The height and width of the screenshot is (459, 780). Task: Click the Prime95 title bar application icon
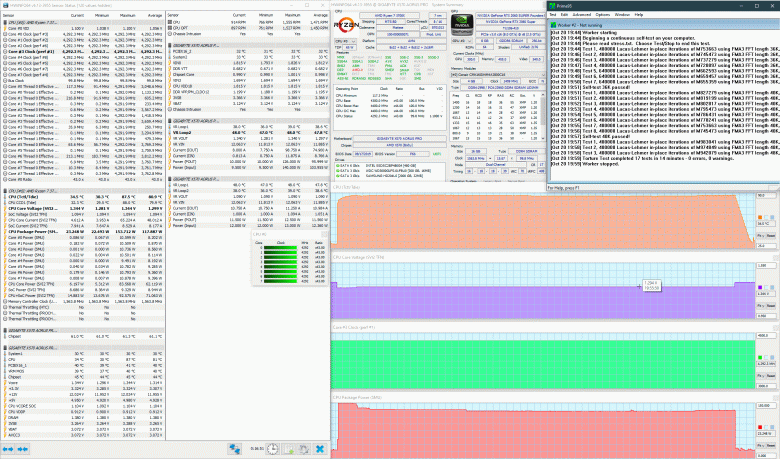[552, 6]
